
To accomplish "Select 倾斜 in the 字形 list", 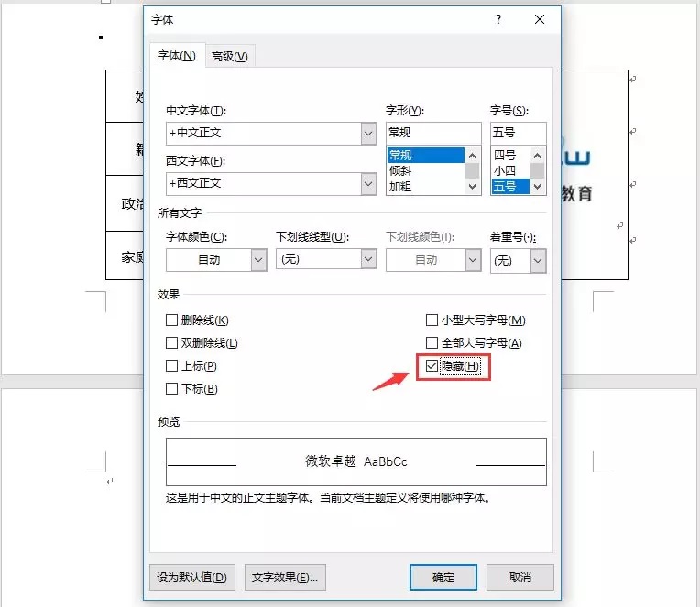I will point(425,171).
